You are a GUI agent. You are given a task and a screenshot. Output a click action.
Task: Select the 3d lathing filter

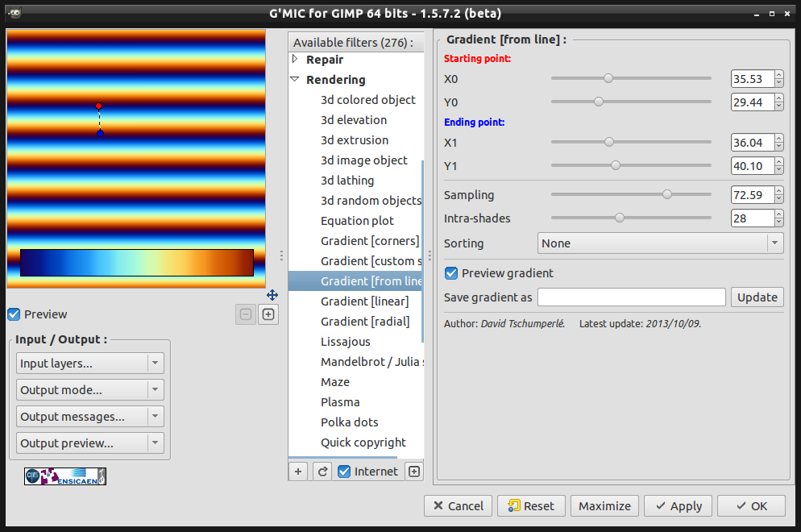347,181
